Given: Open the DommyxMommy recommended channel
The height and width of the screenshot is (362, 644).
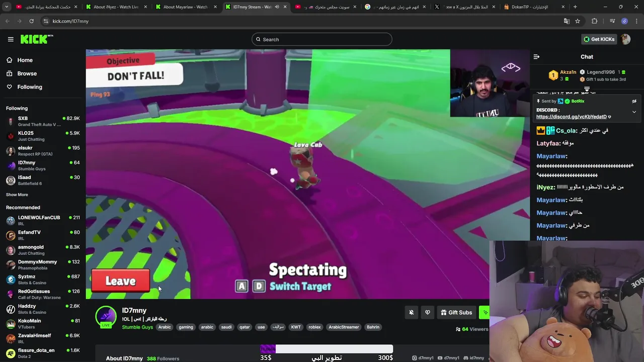Looking at the screenshot, I should pos(43,264).
